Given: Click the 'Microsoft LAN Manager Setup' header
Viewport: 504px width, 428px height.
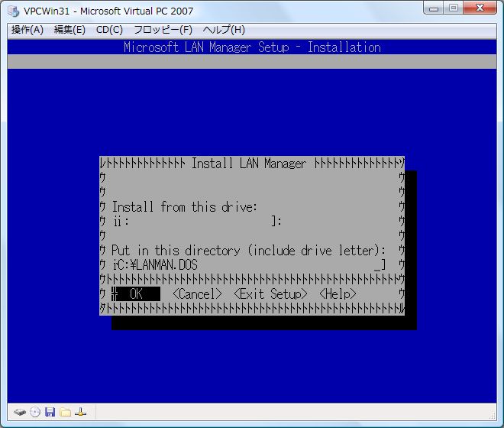Looking at the screenshot, I should coord(252,47).
